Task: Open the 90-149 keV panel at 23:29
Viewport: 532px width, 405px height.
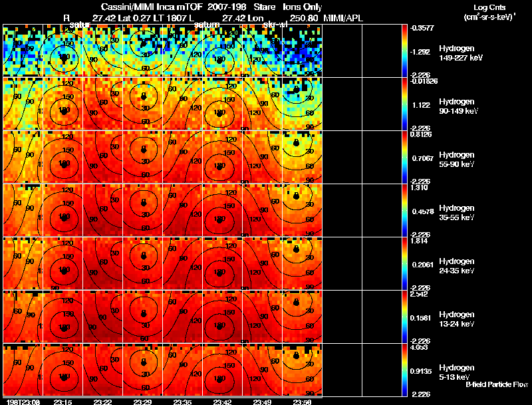Action: [142, 104]
